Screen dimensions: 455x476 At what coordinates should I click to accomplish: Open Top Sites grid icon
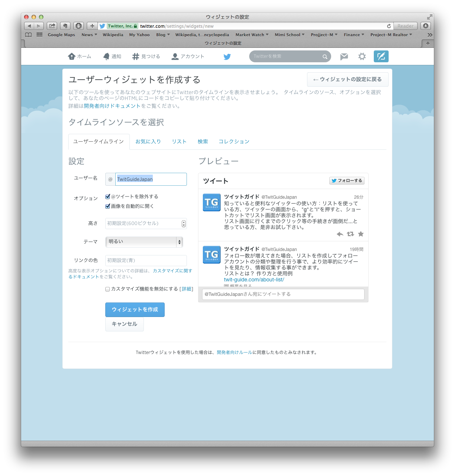tap(39, 35)
